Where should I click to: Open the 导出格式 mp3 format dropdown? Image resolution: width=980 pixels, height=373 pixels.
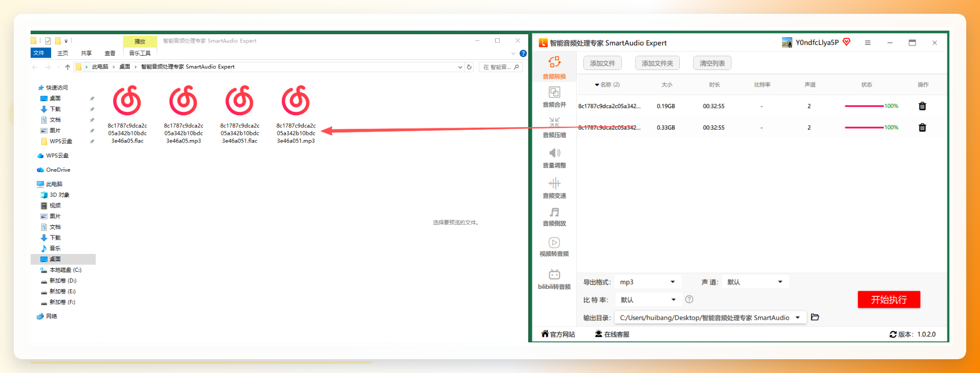tap(647, 282)
